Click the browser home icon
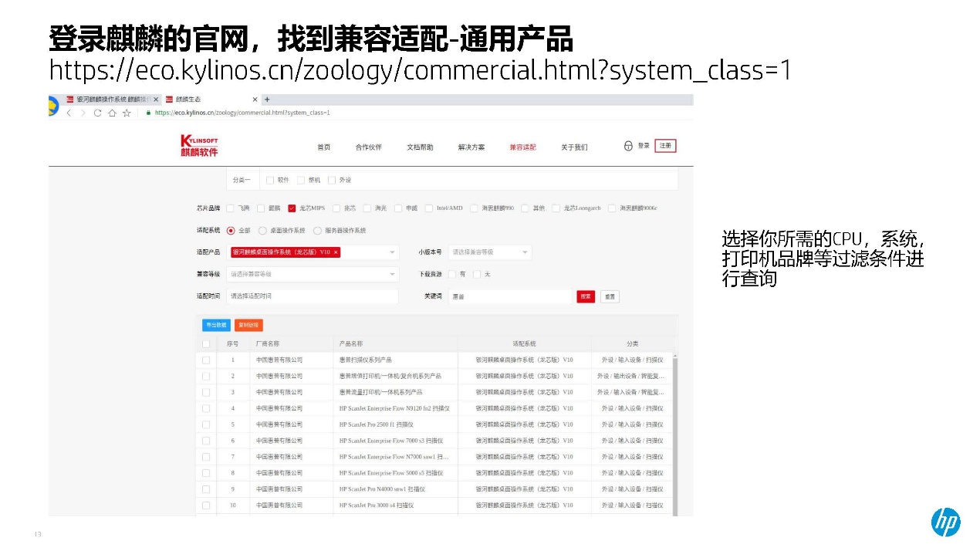The width and height of the screenshot is (980, 551). (x=112, y=113)
